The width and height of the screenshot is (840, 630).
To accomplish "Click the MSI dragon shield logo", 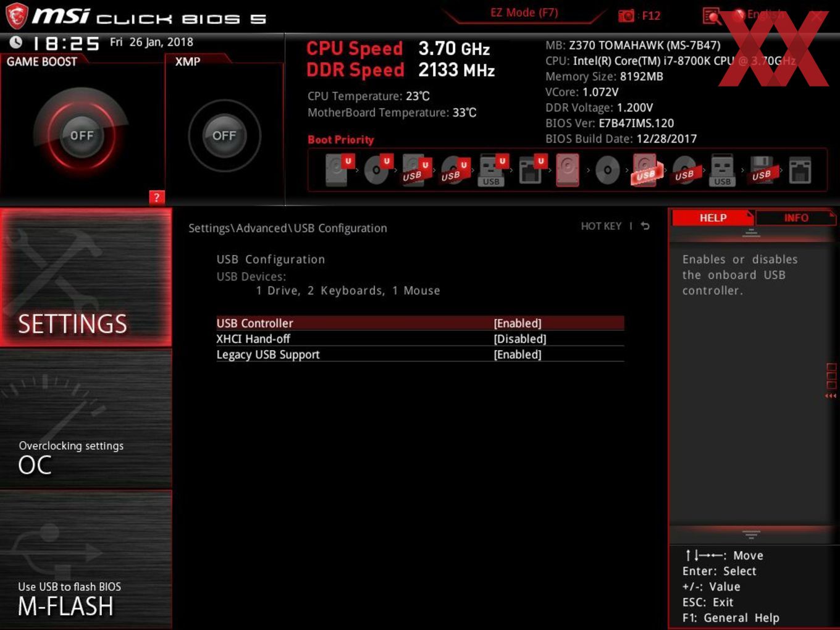I will [17, 16].
